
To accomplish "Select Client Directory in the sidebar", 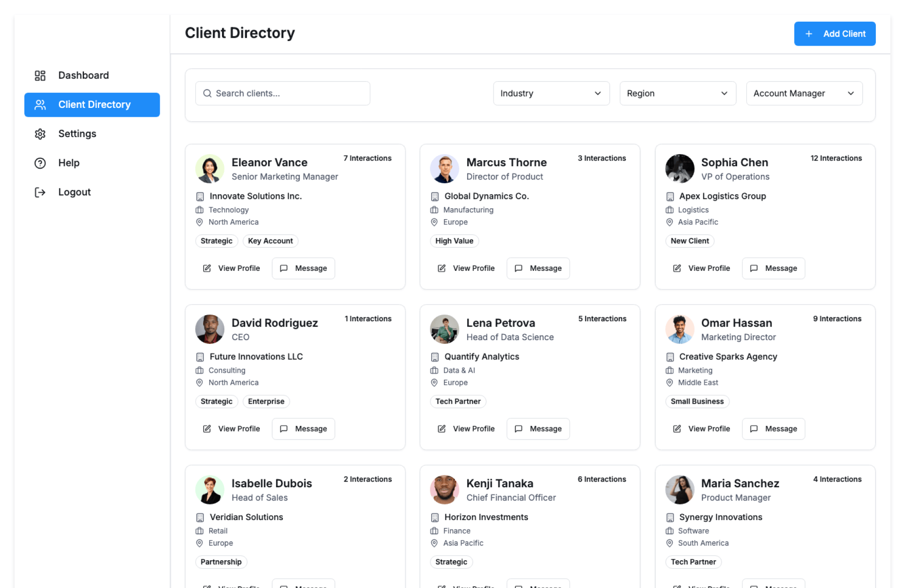I will (x=92, y=105).
